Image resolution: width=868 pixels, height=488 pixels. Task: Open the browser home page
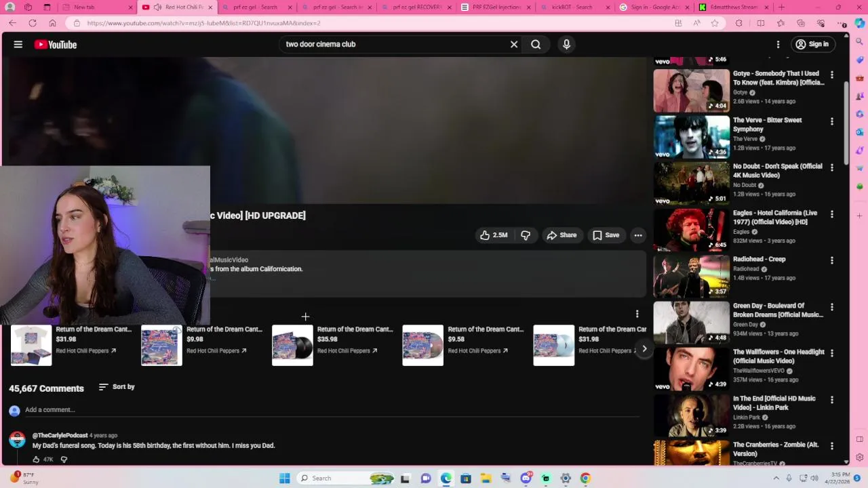52,23
